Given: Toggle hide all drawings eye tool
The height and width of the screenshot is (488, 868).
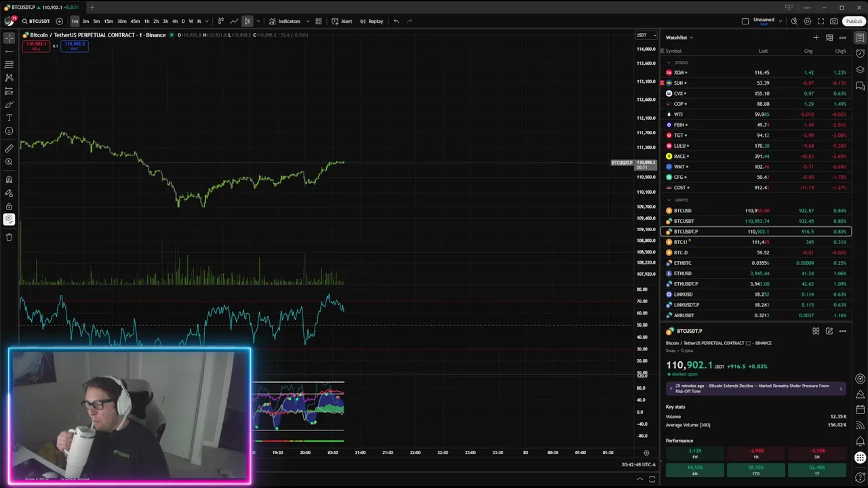Looking at the screenshot, I should pyautogui.click(x=9, y=220).
